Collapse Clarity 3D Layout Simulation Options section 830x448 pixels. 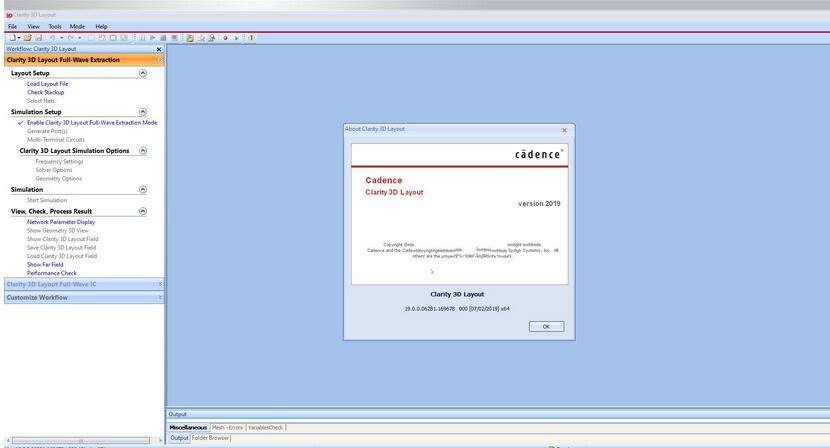click(x=143, y=151)
